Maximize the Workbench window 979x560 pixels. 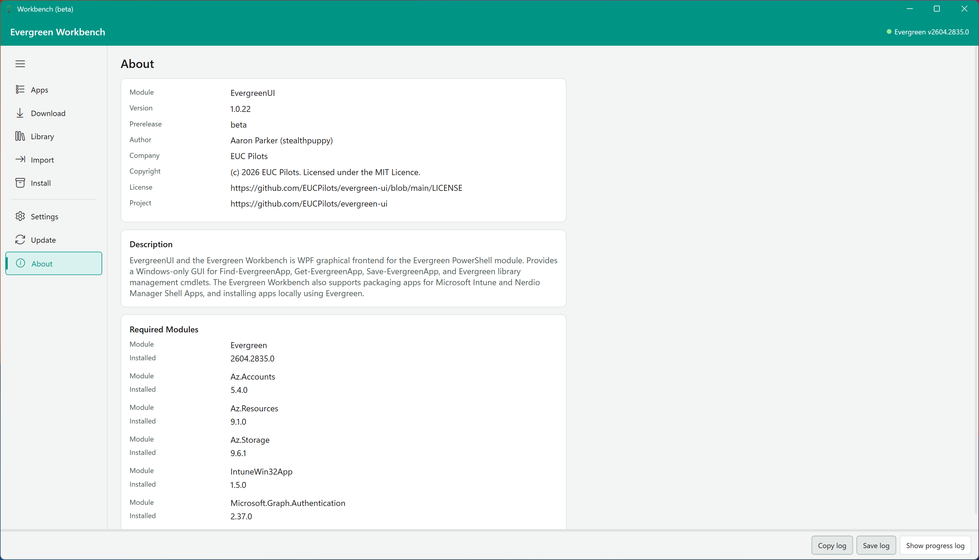point(937,9)
